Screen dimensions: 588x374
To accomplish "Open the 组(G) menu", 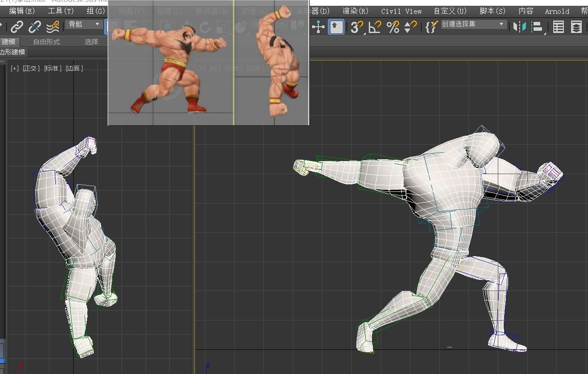I will (96, 11).
